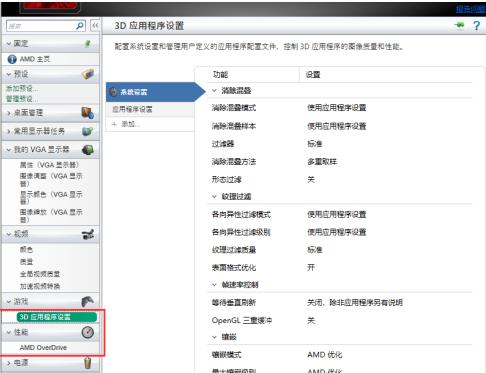Click the pin icon beside 固定

point(88,43)
